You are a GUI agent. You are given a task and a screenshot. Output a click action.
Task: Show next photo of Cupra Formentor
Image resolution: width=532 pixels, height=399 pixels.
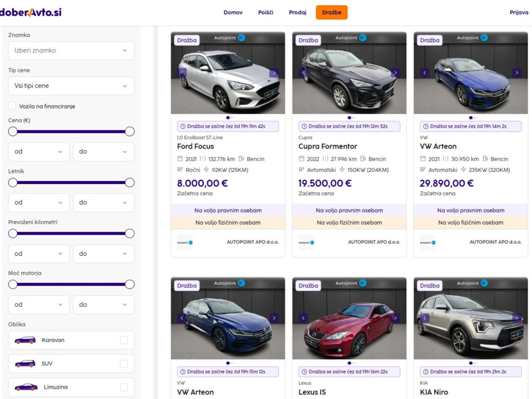point(395,73)
